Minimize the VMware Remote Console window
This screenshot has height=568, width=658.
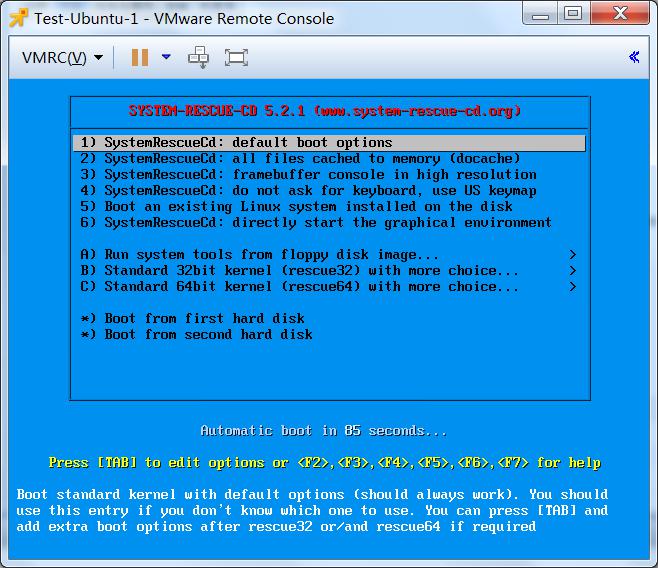click(540, 14)
